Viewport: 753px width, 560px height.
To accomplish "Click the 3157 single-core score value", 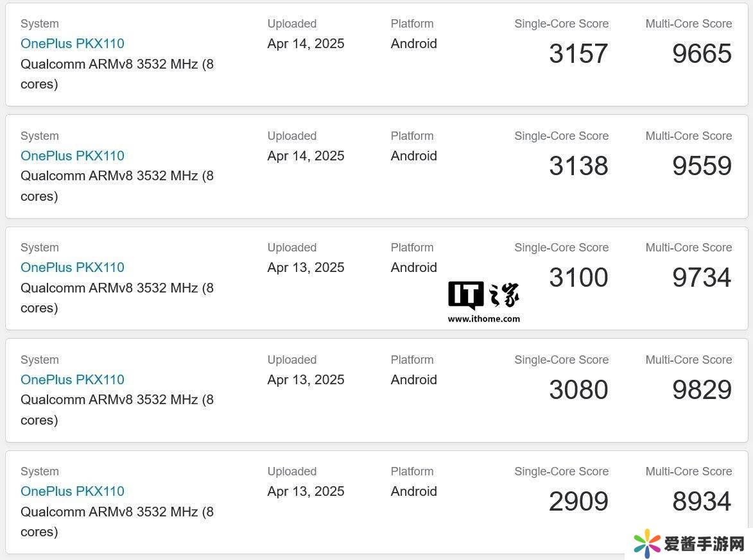I will pos(578,54).
